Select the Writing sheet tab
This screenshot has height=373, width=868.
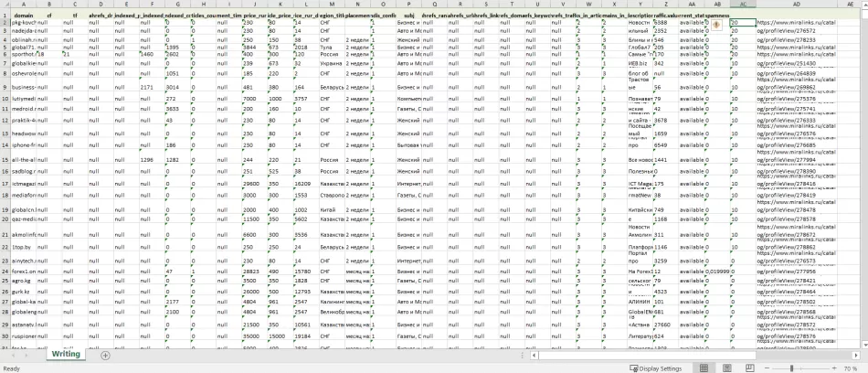(65, 355)
